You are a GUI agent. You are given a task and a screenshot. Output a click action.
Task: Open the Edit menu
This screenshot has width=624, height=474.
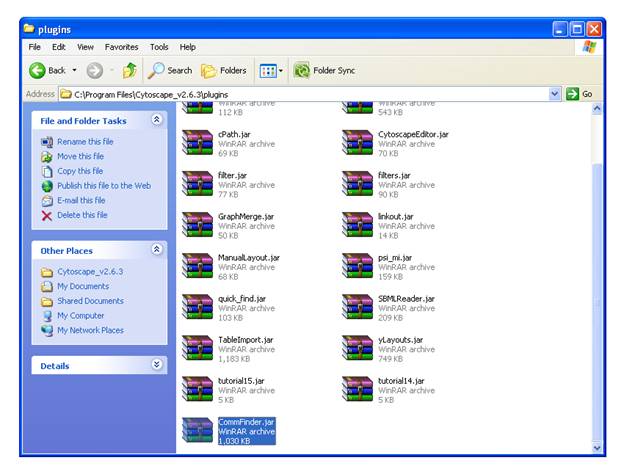[58, 47]
